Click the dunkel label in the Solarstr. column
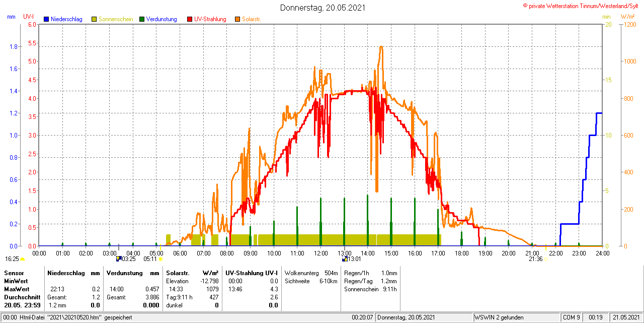The height and width of the screenshot is (323, 644). coord(174,305)
